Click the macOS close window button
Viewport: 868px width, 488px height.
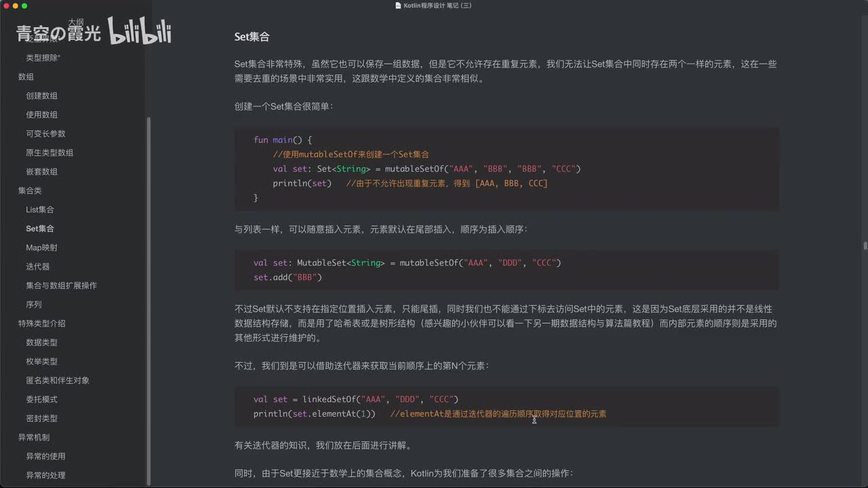(6, 5)
